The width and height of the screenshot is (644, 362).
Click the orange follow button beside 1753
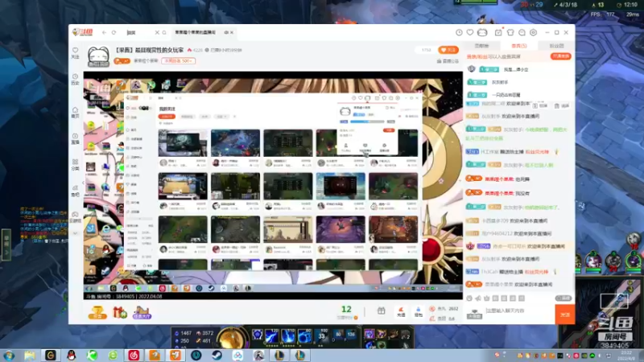point(448,50)
